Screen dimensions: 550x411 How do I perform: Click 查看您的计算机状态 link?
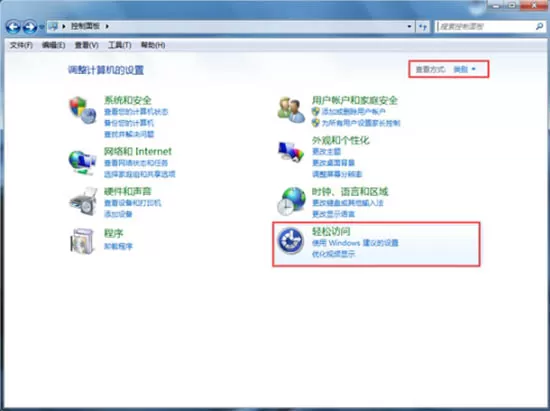point(136,112)
